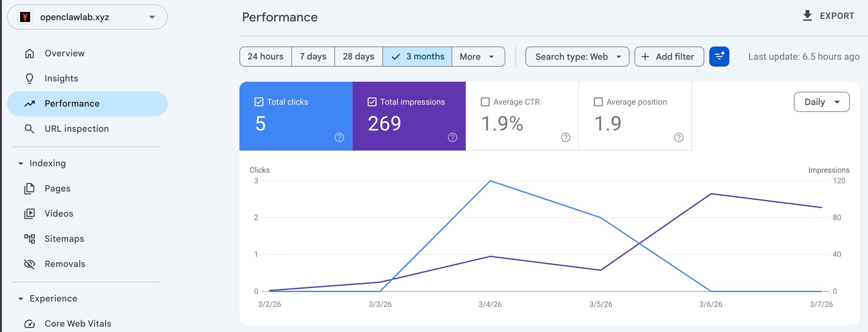Click the Total clicks help question icon
The width and height of the screenshot is (868, 332).
click(339, 137)
